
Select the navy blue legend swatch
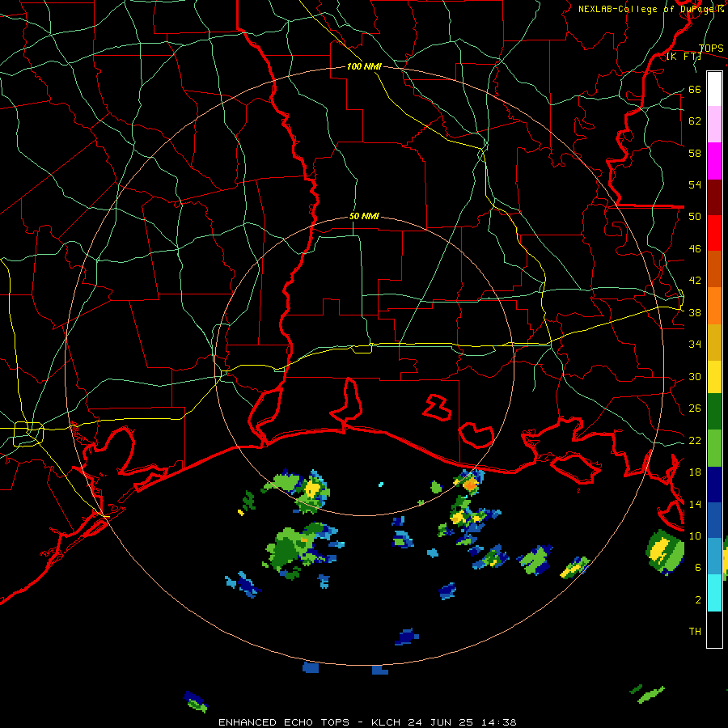click(714, 485)
